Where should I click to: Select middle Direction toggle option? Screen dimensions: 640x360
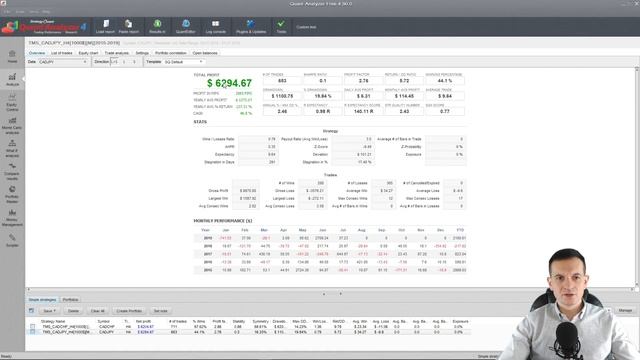(124, 62)
